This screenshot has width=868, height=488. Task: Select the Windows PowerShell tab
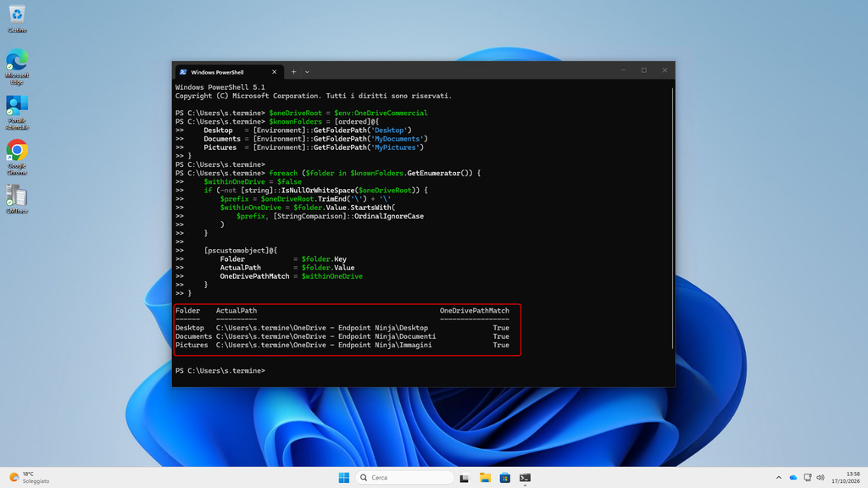(x=229, y=72)
